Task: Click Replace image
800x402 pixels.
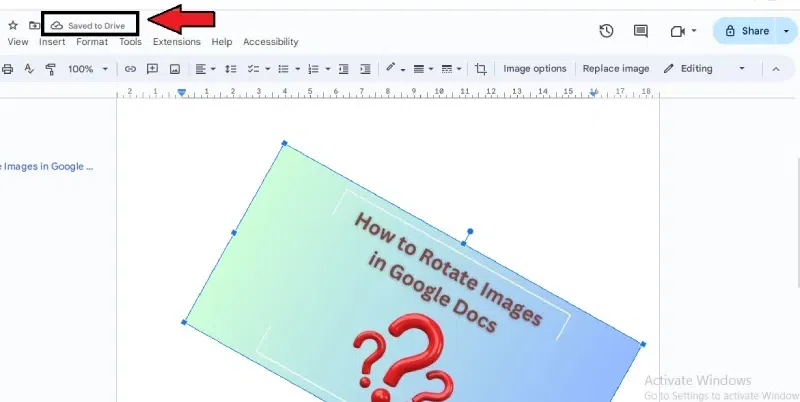Action: [x=616, y=68]
